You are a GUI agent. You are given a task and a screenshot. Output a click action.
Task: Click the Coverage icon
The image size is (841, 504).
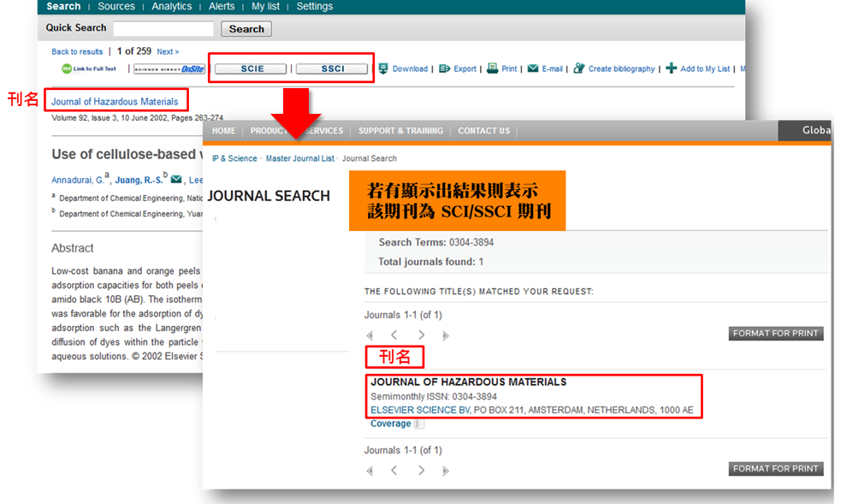click(x=419, y=424)
